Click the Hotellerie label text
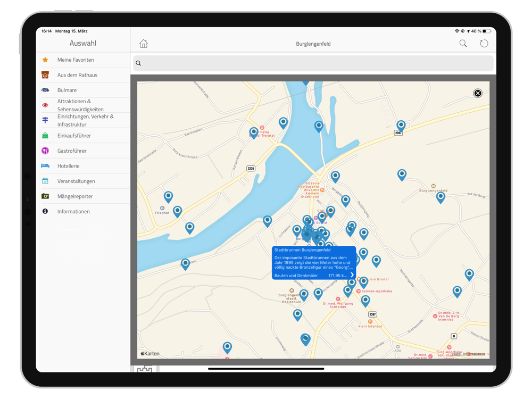Image resolution: width=532 pixels, height=399 pixels. [x=68, y=166]
